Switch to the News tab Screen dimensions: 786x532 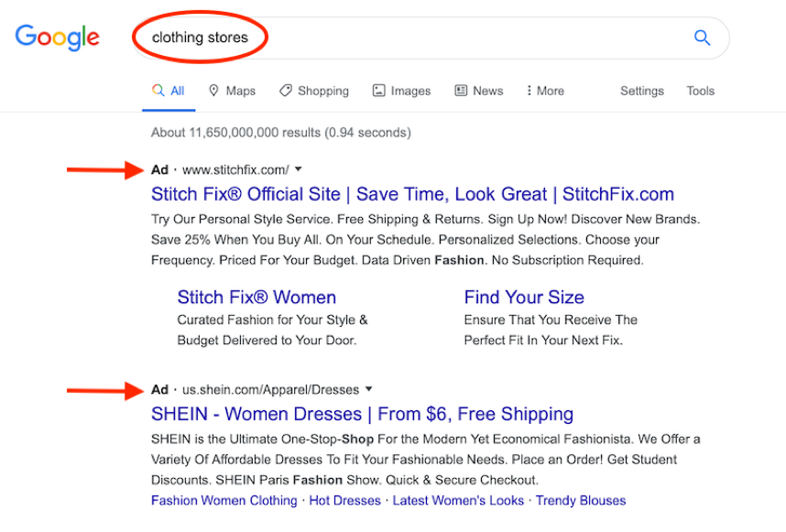[x=479, y=92]
